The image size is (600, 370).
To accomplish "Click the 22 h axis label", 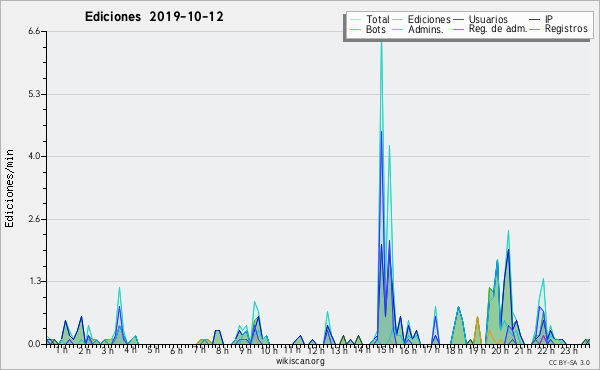I will click(x=546, y=350).
